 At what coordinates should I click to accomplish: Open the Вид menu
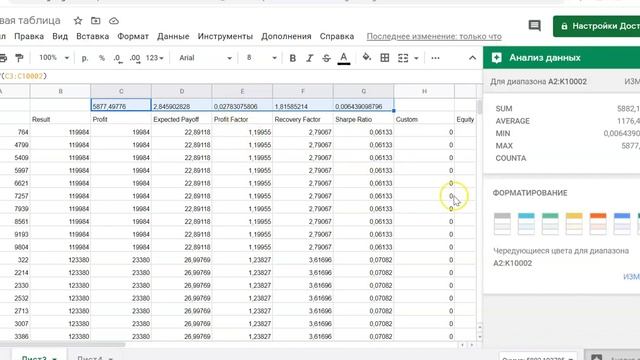coord(60,36)
